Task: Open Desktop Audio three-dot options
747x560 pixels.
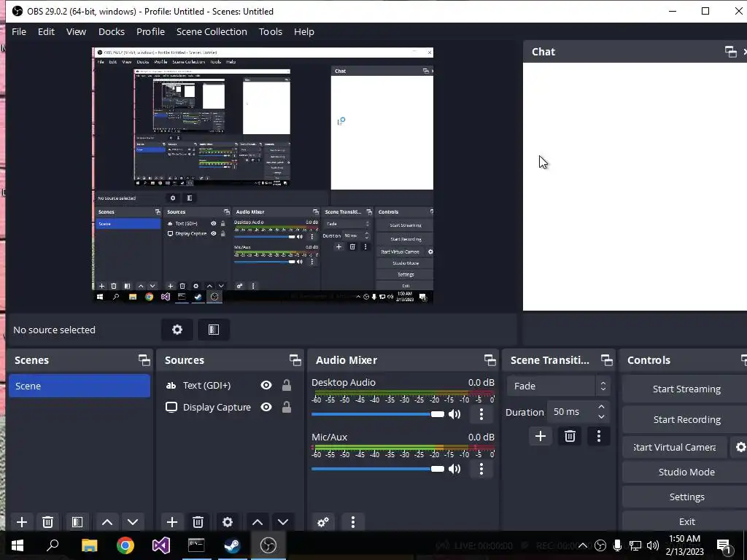Action: [481, 414]
